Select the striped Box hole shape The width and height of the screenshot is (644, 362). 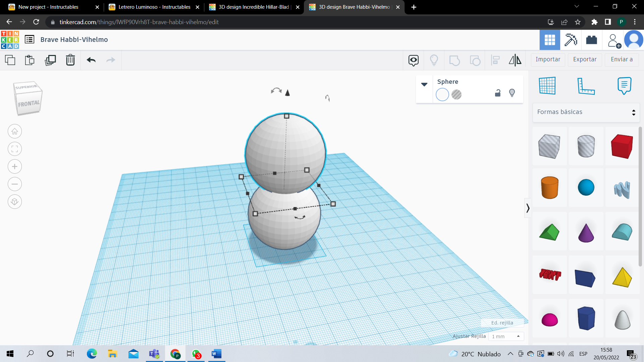click(549, 146)
